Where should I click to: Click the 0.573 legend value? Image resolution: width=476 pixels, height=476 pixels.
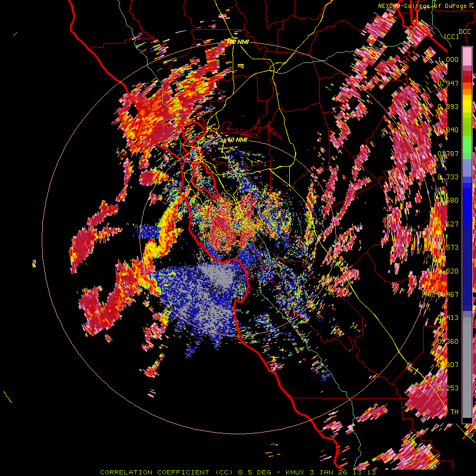(448, 248)
